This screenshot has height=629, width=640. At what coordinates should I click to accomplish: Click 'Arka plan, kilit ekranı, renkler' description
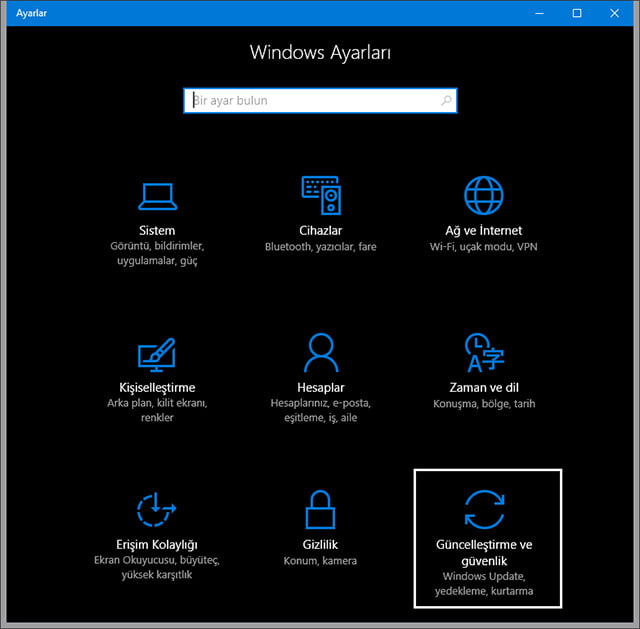(157, 410)
